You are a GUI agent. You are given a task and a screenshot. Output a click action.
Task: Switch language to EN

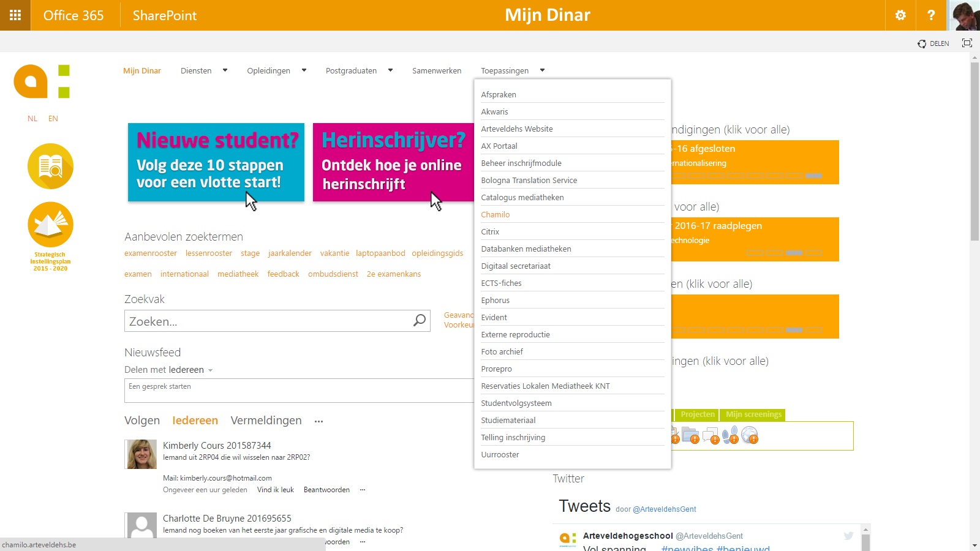53,119
